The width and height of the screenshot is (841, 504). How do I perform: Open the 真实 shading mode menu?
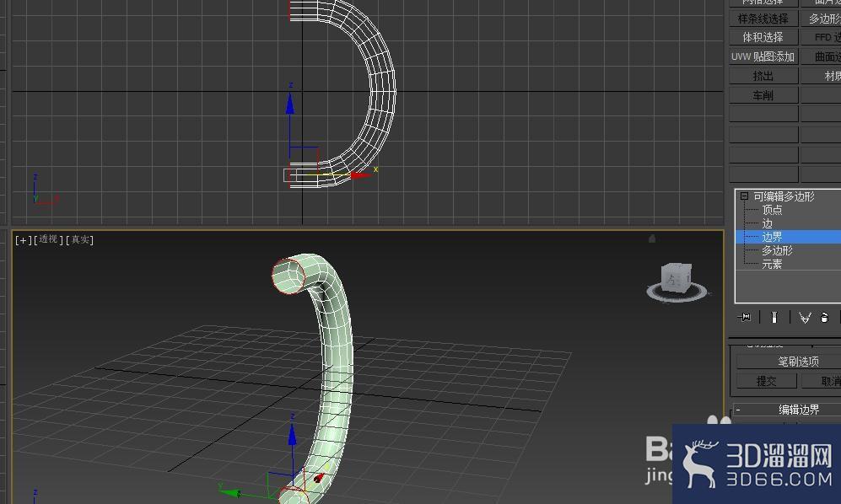click(x=80, y=239)
